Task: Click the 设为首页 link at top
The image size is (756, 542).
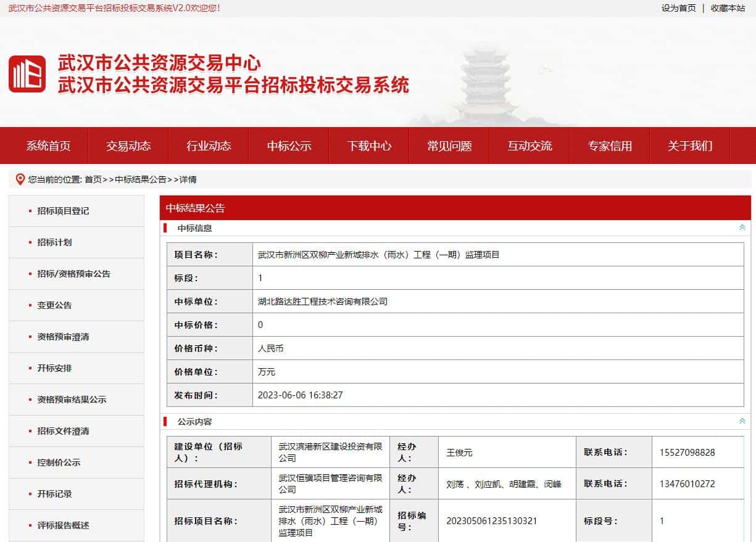Action: coord(678,8)
